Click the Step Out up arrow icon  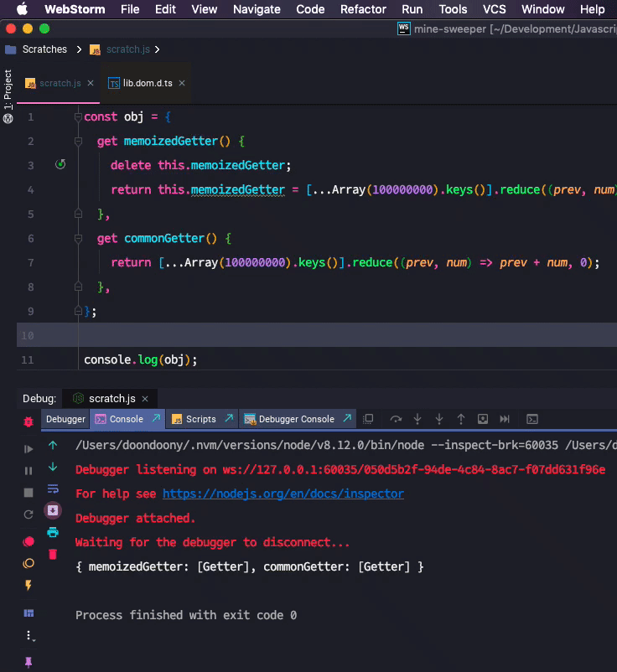tap(461, 419)
